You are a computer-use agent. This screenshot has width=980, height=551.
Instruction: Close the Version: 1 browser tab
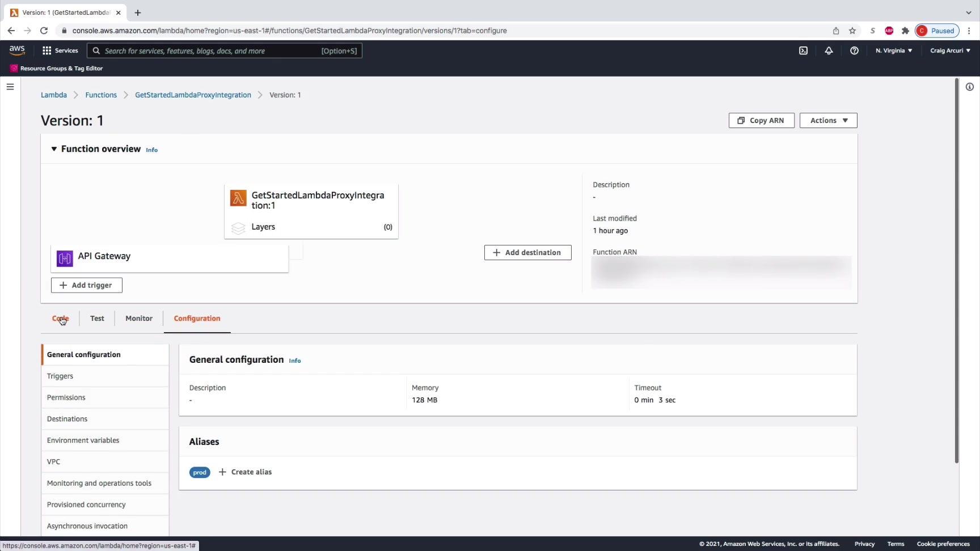click(119, 12)
